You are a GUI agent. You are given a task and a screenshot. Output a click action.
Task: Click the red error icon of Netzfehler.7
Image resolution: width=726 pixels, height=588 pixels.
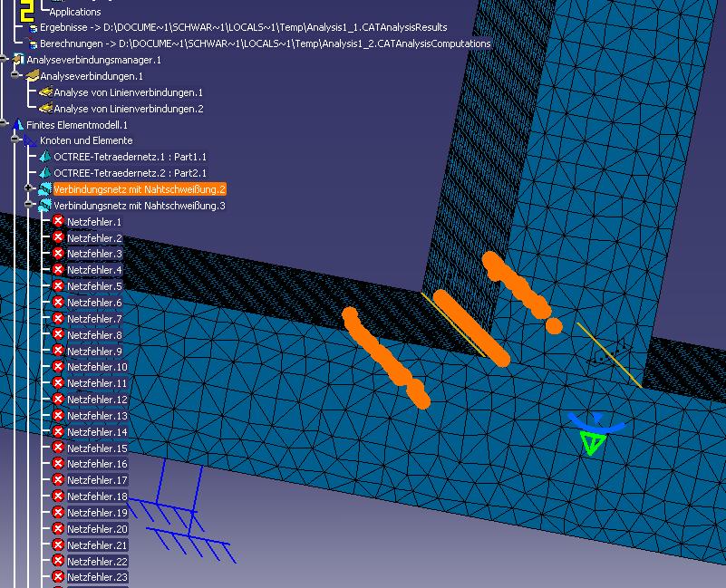pyautogui.click(x=58, y=319)
